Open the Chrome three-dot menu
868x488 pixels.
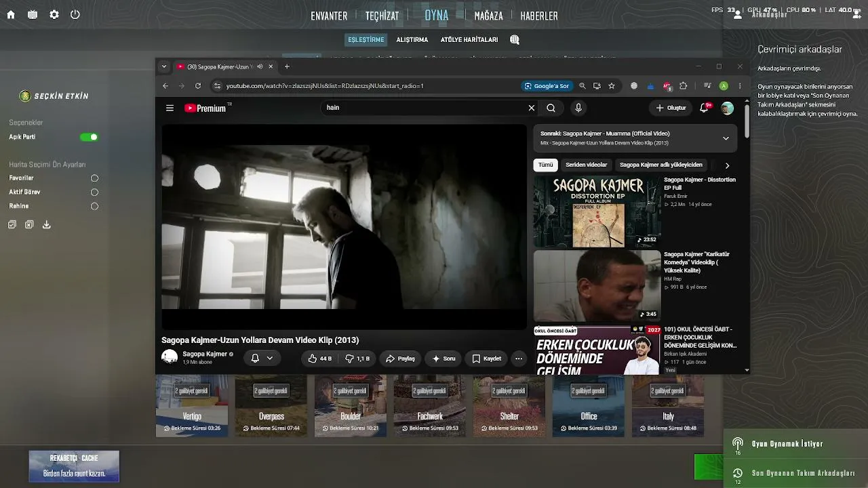pyautogui.click(x=740, y=86)
